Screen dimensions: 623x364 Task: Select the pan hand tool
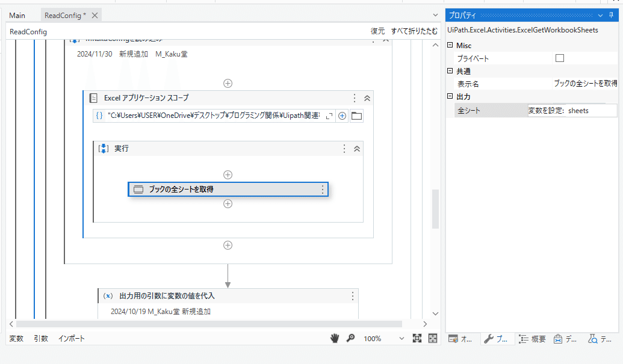click(335, 338)
